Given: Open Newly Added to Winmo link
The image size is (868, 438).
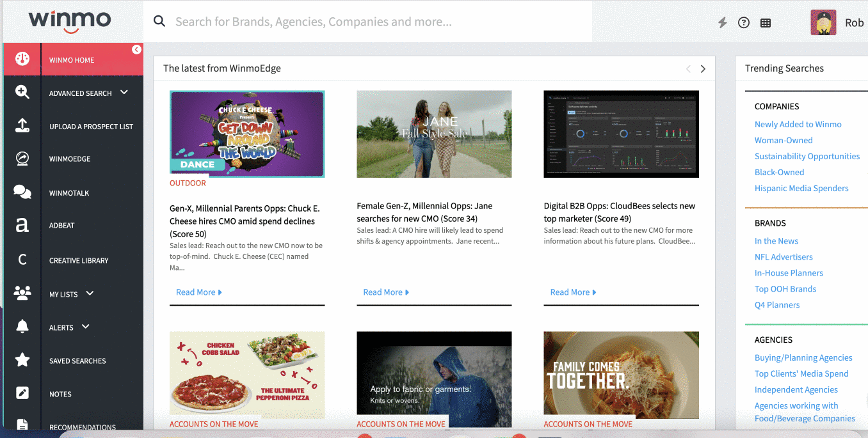Looking at the screenshot, I should (798, 124).
